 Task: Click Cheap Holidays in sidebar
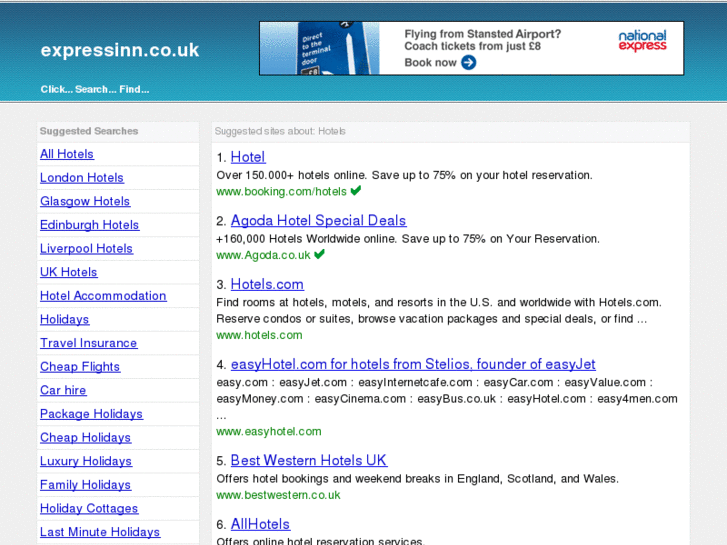coord(85,438)
